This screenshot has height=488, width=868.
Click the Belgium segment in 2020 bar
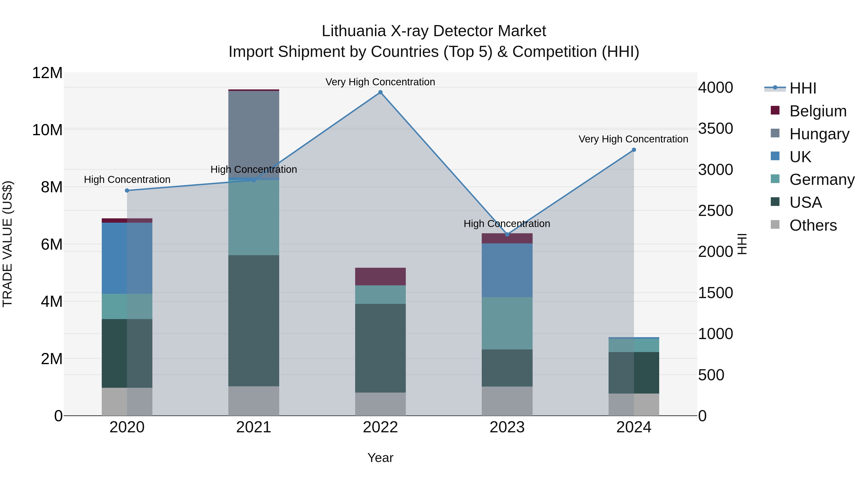tap(127, 221)
